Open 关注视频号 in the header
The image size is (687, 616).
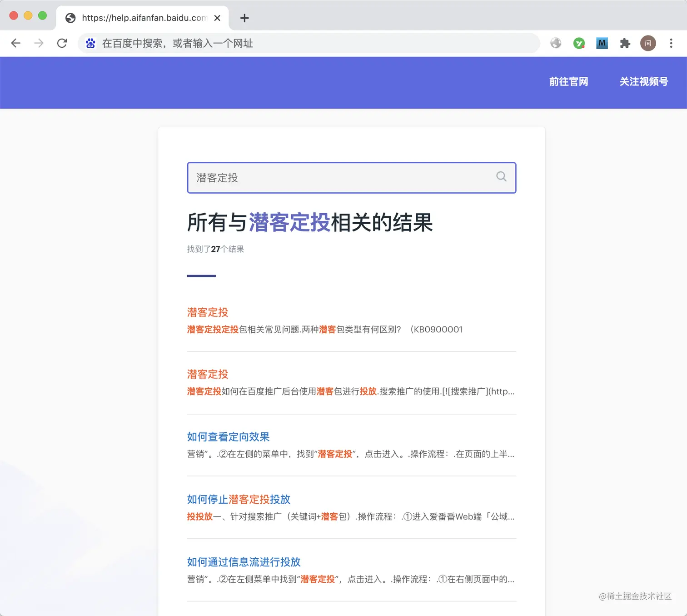(644, 82)
